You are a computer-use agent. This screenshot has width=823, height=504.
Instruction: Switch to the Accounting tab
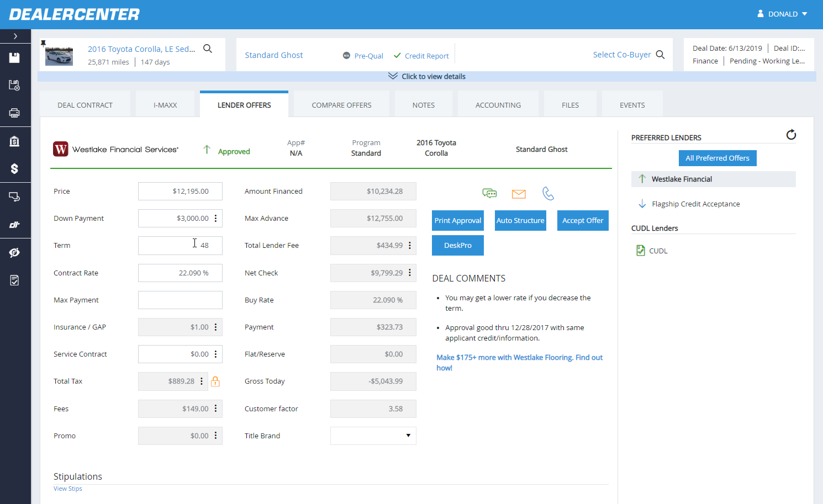(x=498, y=105)
